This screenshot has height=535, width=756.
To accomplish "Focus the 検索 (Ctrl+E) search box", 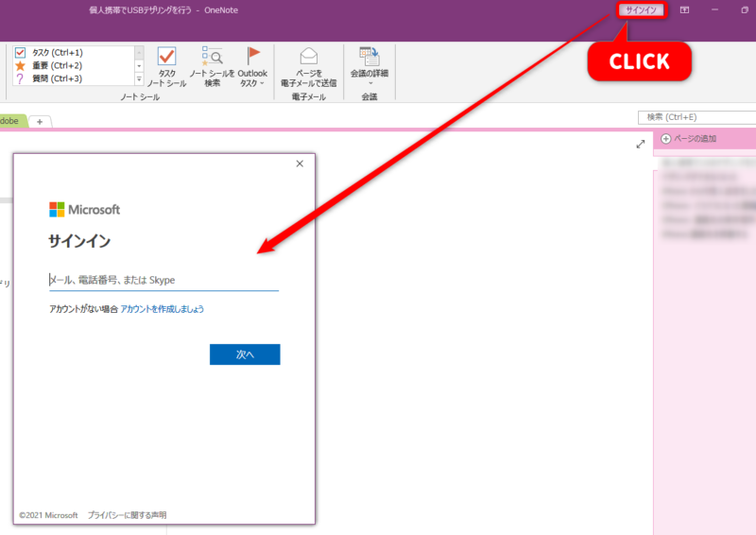I will coord(696,117).
